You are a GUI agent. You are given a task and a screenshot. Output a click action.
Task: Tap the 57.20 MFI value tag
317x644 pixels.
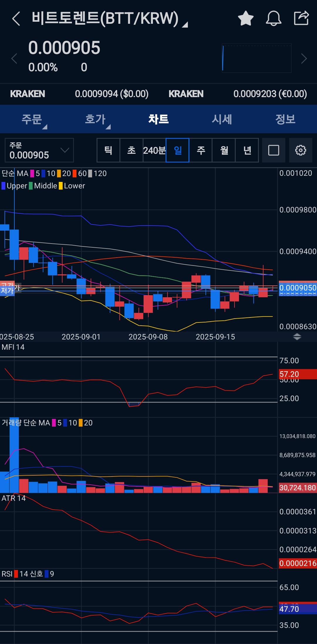[x=298, y=374]
